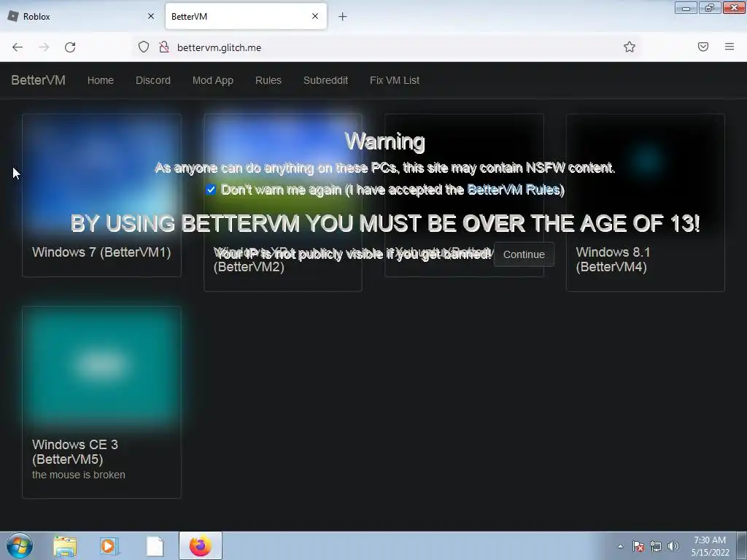The image size is (747, 560).
Task: Click the Windows 7 (BetterVM1) title
Action: point(101,252)
